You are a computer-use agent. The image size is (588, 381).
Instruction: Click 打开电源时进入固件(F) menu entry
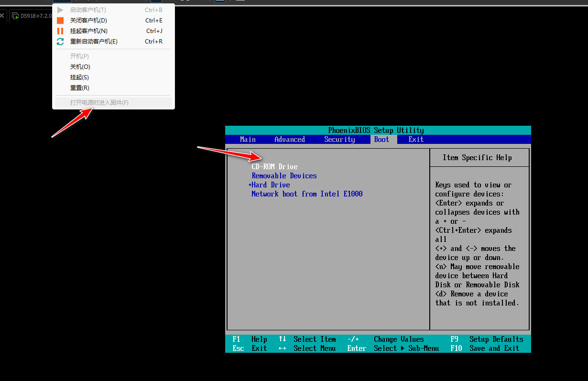point(113,103)
